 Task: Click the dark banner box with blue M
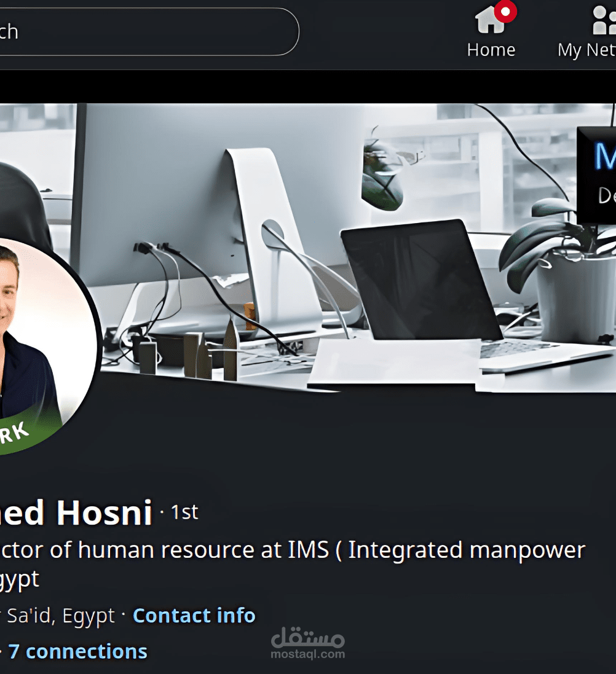(597, 175)
